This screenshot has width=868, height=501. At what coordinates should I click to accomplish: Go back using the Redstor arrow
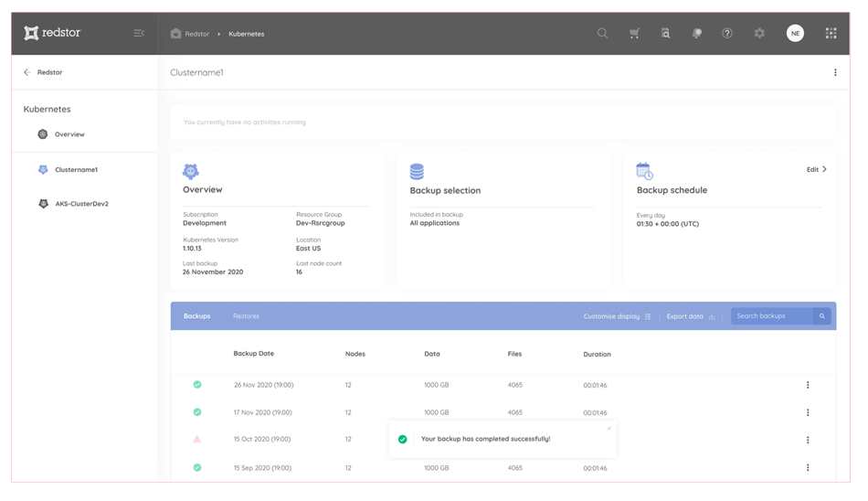coord(26,72)
